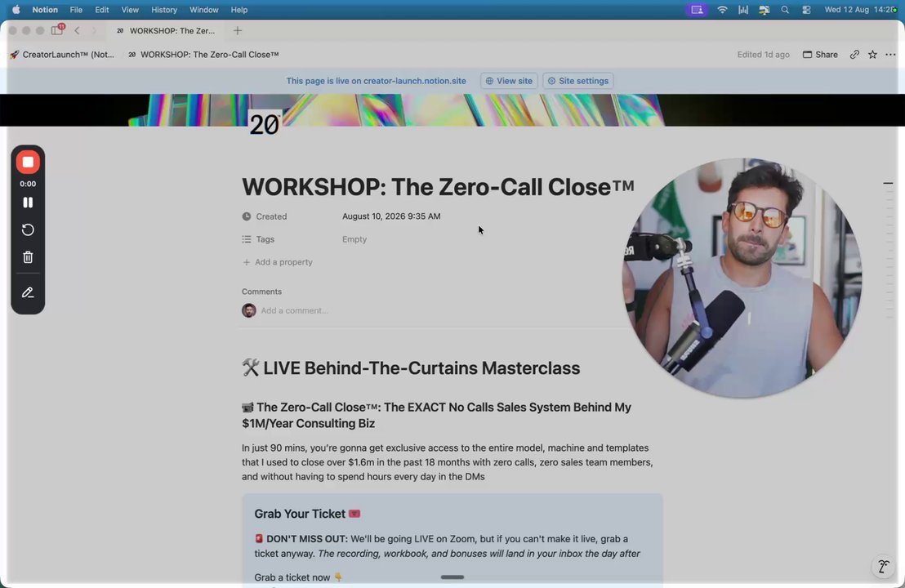Image resolution: width=905 pixels, height=588 pixels.
Task: Click the Share button
Action: point(820,54)
